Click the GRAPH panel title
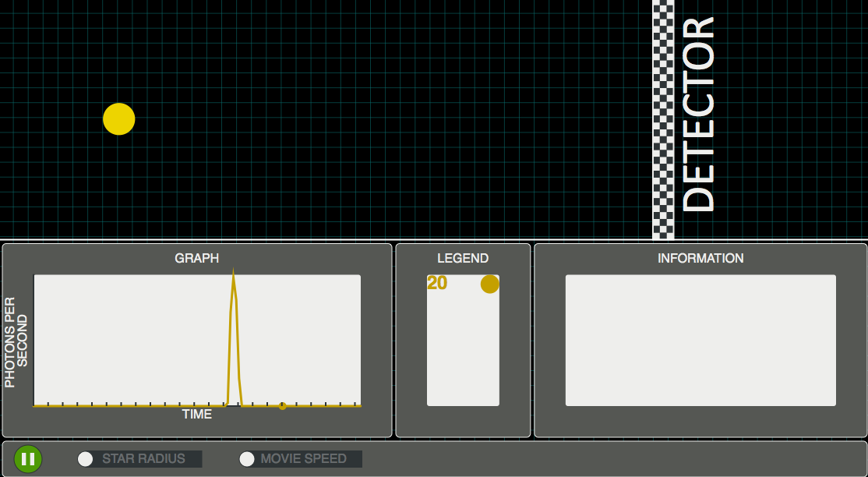Screen dimensions: 868x477 coord(196,258)
